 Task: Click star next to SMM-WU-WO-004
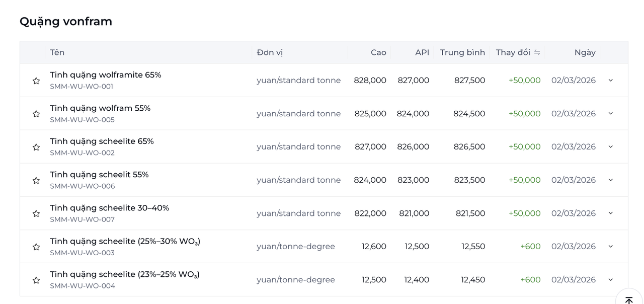point(36,280)
